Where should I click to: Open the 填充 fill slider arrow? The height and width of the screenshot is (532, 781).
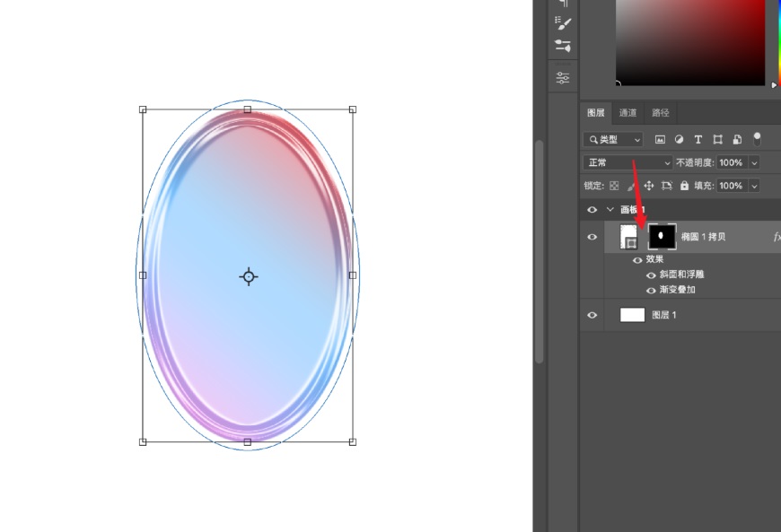pos(754,186)
